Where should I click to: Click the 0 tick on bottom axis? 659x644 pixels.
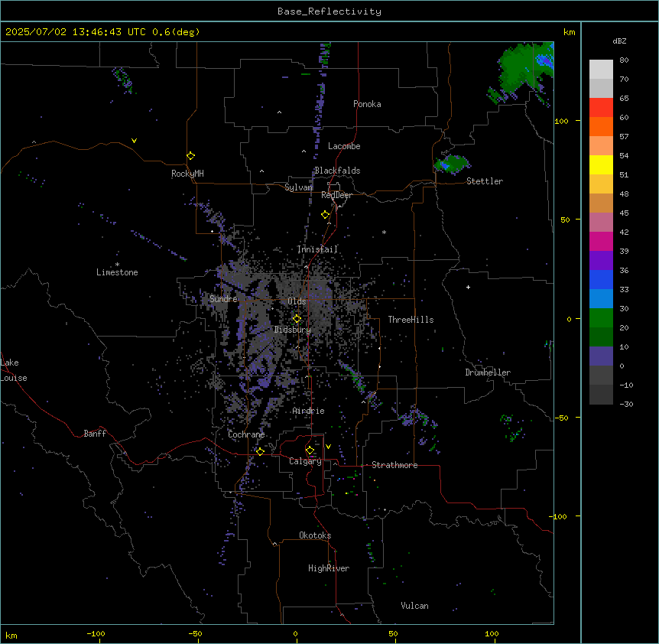point(295,633)
